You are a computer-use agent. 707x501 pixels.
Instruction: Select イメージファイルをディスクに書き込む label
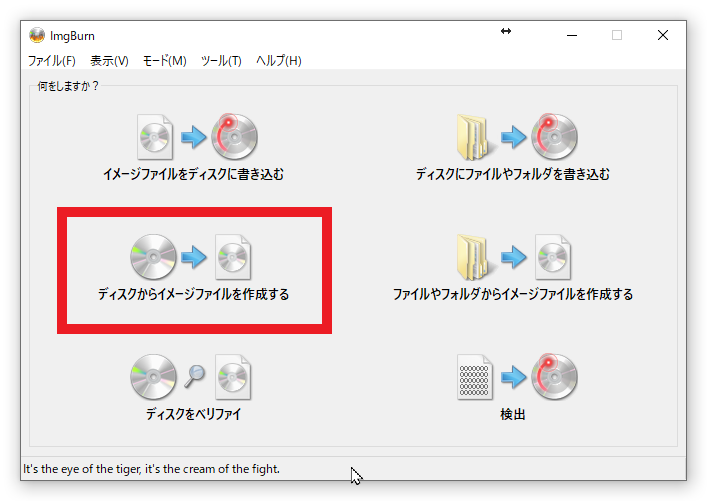click(193, 174)
